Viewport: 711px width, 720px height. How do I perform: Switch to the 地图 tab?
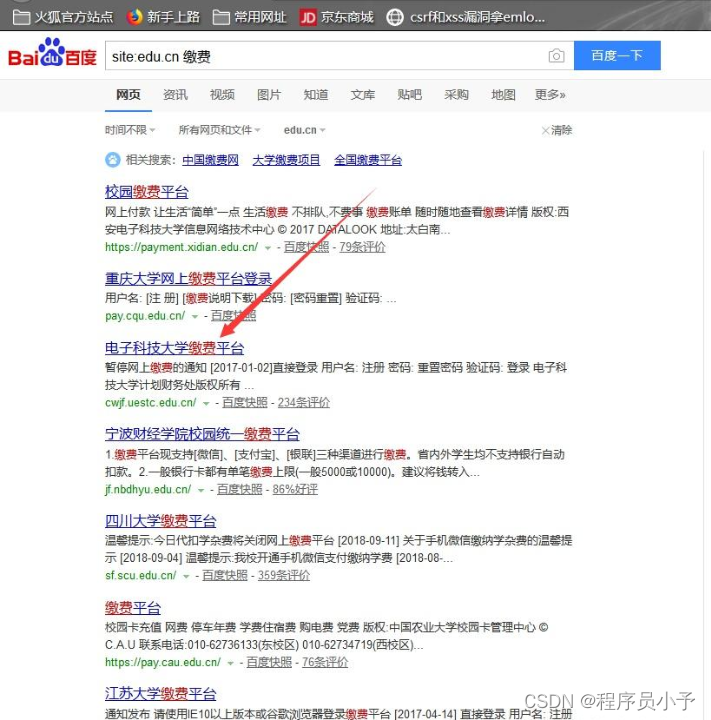point(503,95)
